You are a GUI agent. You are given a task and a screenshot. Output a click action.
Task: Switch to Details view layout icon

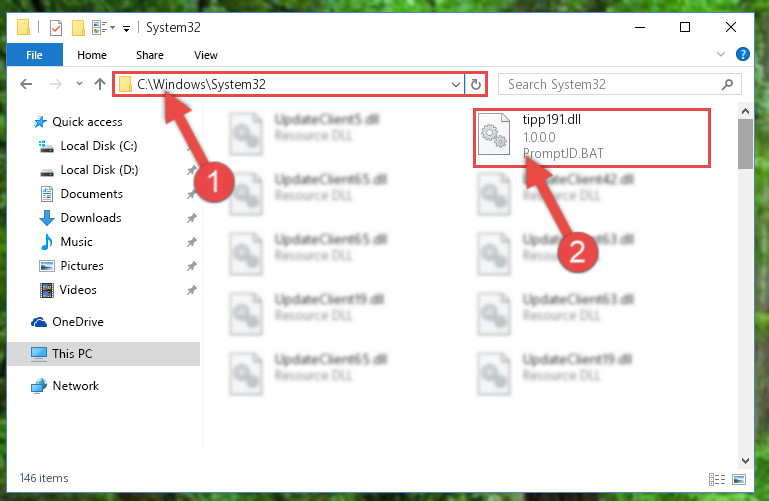(x=717, y=479)
